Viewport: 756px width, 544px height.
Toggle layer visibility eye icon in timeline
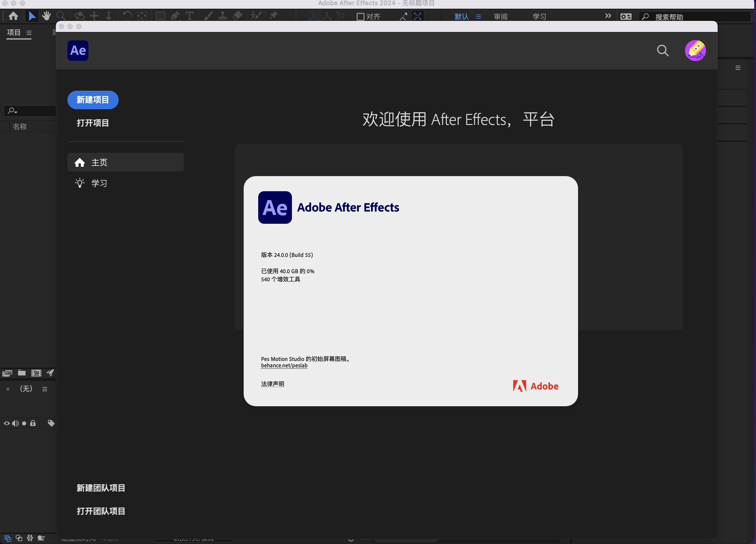point(6,423)
